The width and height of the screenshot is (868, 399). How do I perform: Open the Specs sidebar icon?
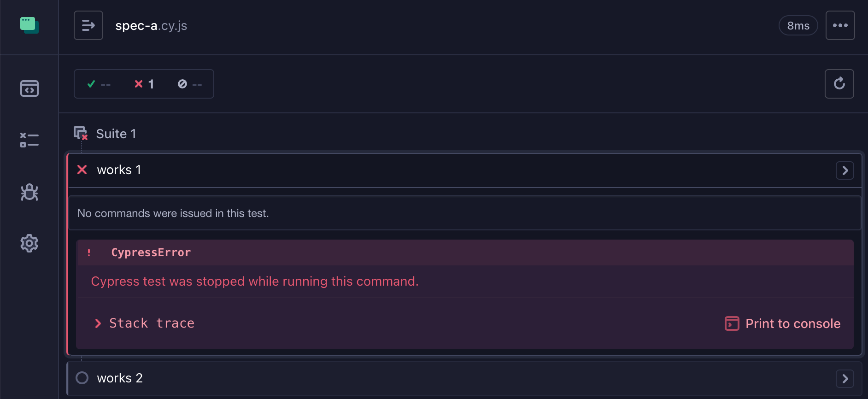pyautogui.click(x=29, y=88)
